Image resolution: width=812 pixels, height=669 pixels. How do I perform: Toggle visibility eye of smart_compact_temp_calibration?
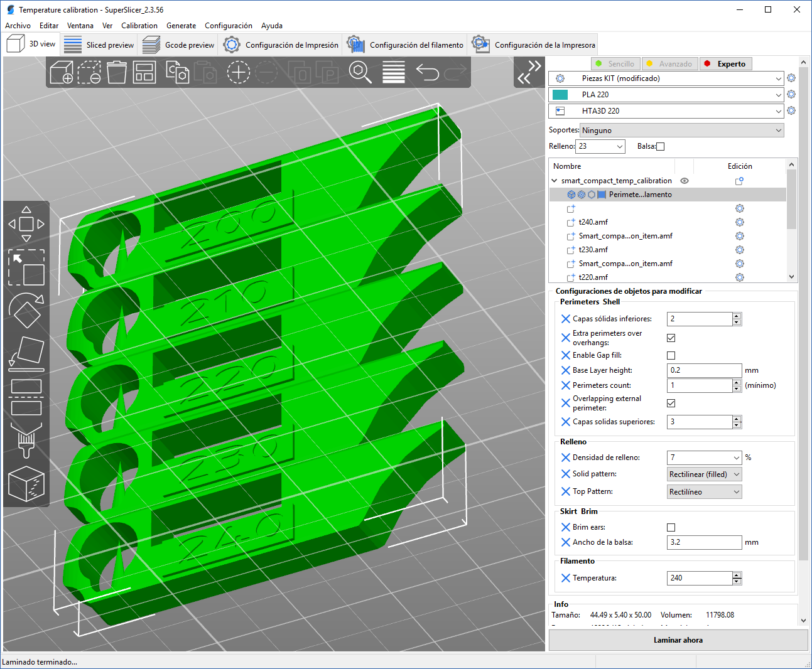pos(685,181)
